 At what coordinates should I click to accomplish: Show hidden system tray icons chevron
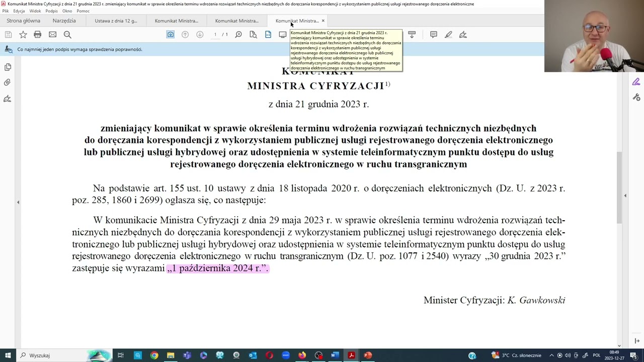pyautogui.click(x=551, y=355)
